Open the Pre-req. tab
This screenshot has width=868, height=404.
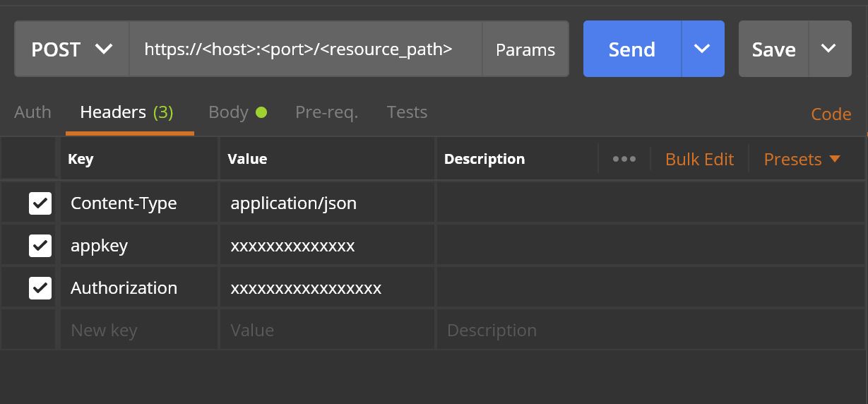(326, 112)
